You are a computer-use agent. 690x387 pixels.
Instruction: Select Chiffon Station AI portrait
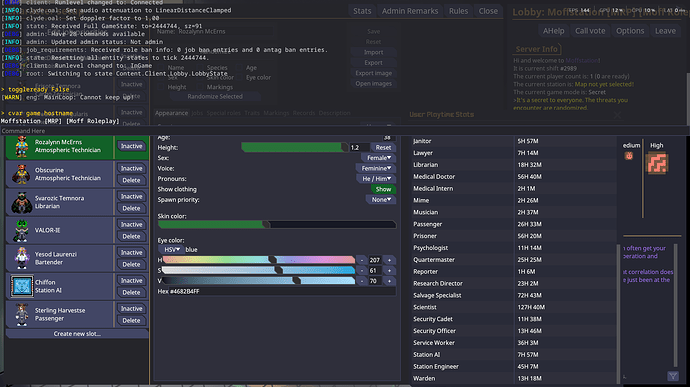[22, 287]
